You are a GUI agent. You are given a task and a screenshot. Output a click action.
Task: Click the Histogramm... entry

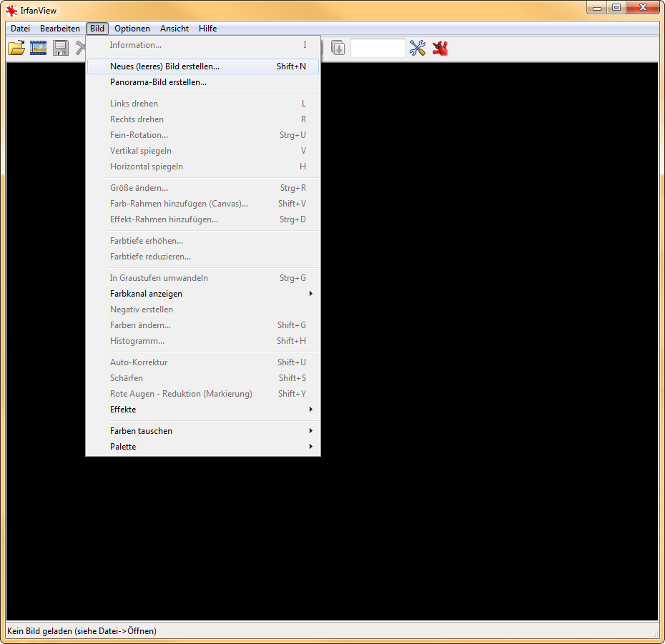click(203, 341)
